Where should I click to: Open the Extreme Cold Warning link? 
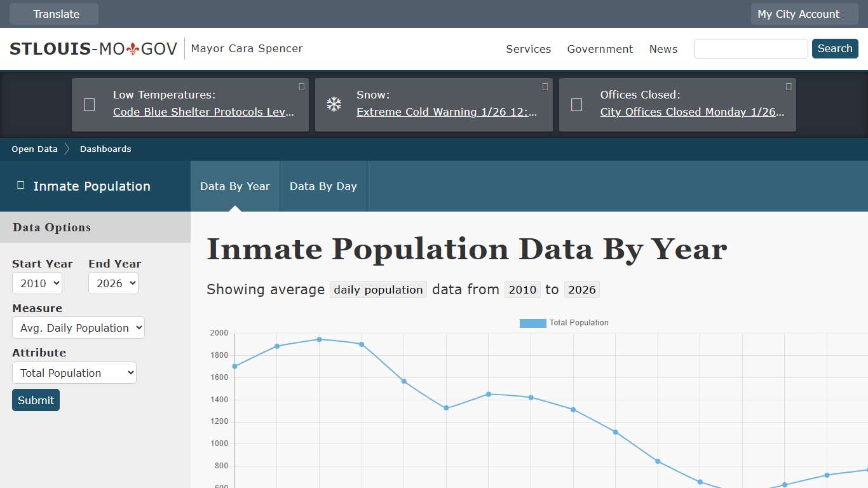[x=448, y=112]
